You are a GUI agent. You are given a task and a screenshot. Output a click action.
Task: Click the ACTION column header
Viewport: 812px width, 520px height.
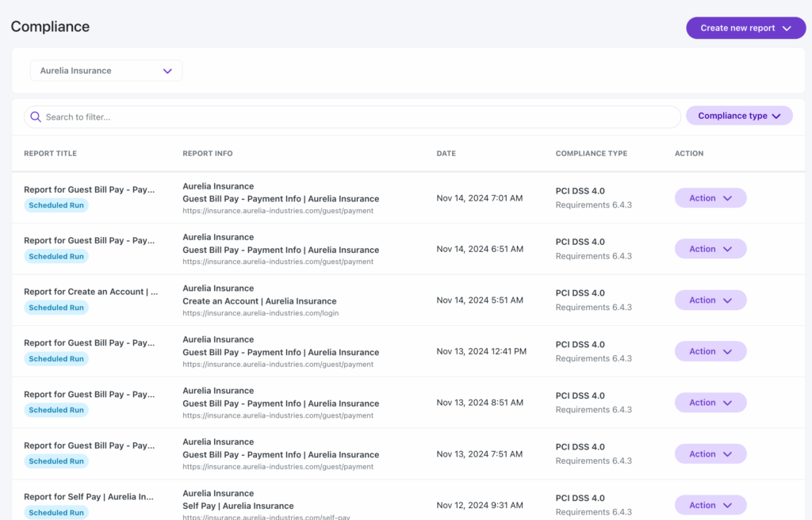[x=689, y=153]
